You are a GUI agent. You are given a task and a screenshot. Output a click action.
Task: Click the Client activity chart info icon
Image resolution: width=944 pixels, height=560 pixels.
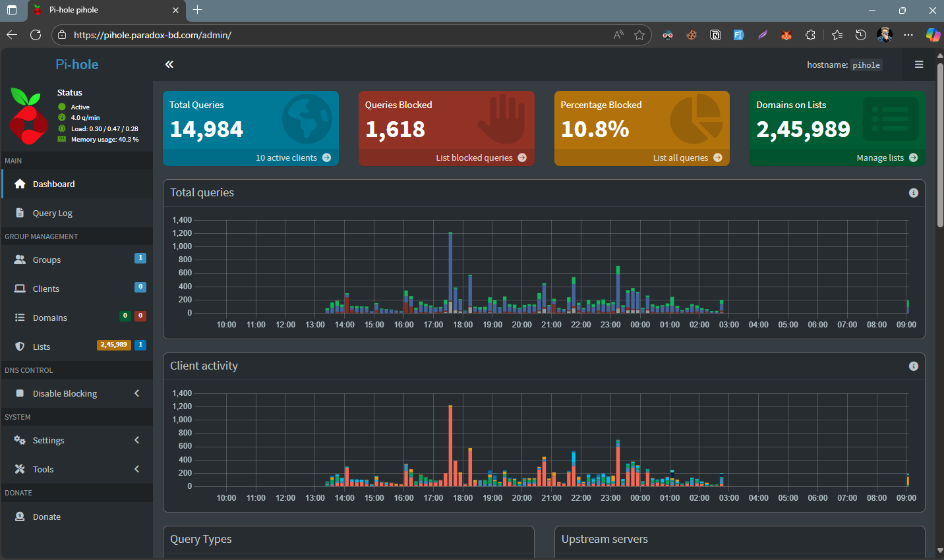[913, 366]
